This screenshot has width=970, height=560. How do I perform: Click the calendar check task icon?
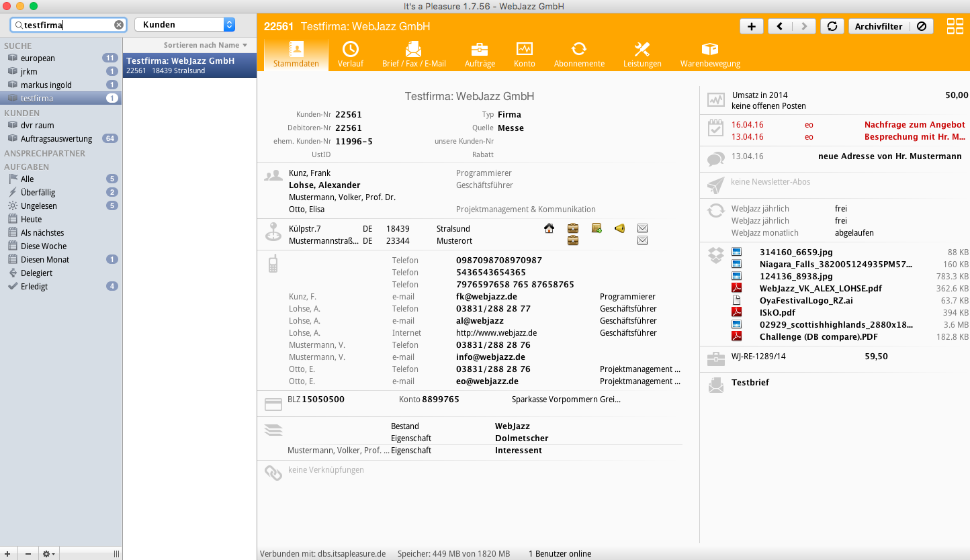coord(716,128)
